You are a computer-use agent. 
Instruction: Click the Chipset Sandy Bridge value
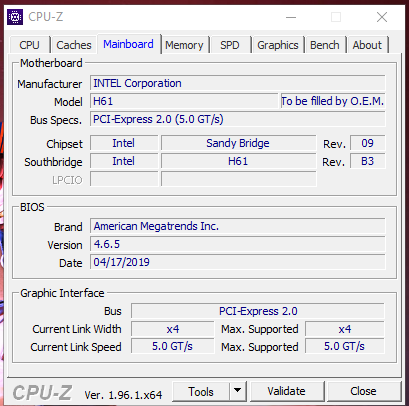click(x=238, y=143)
